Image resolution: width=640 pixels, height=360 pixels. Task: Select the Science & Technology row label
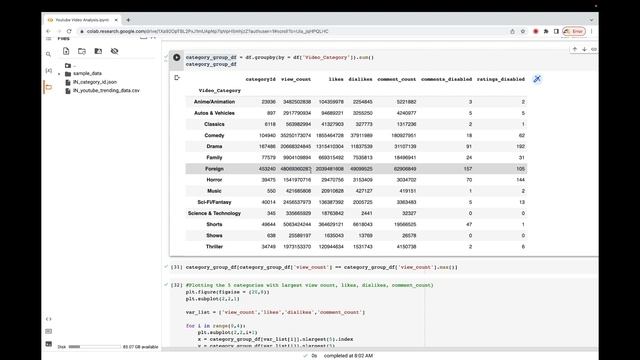pyautogui.click(x=214, y=213)
